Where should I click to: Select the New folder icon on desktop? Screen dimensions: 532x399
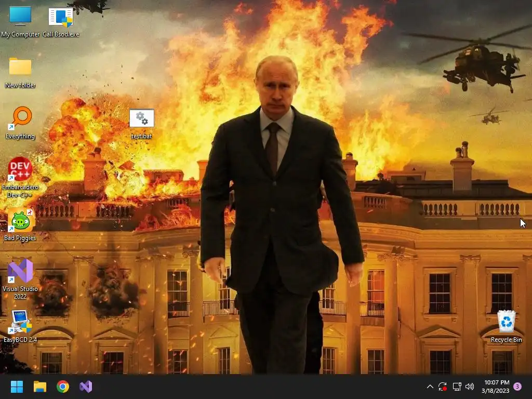(20, 73)
